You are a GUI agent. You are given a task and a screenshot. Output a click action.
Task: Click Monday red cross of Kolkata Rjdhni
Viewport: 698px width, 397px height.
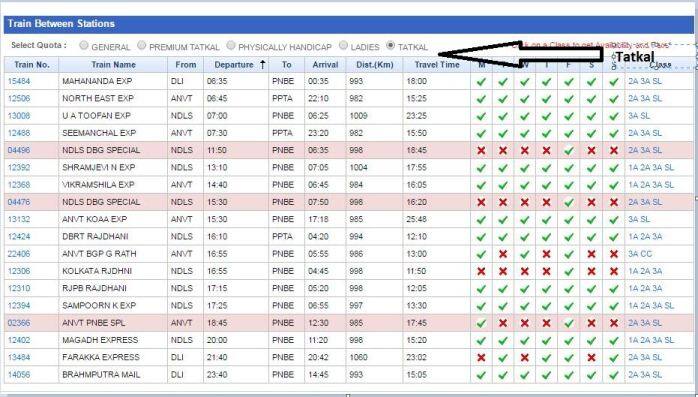[x=481, y=271]
